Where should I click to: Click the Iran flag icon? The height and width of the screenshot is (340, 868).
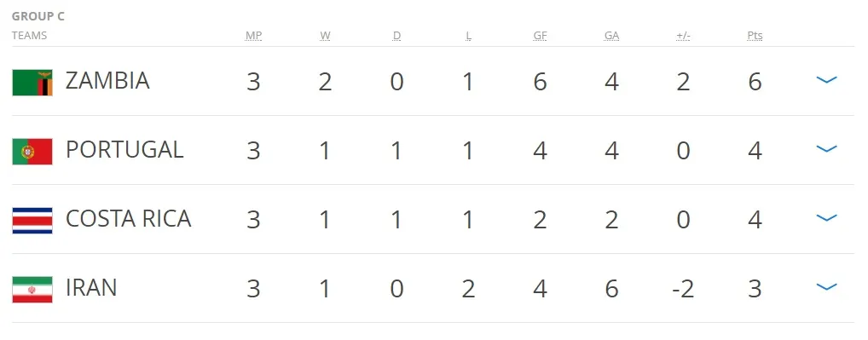point(32,290)
